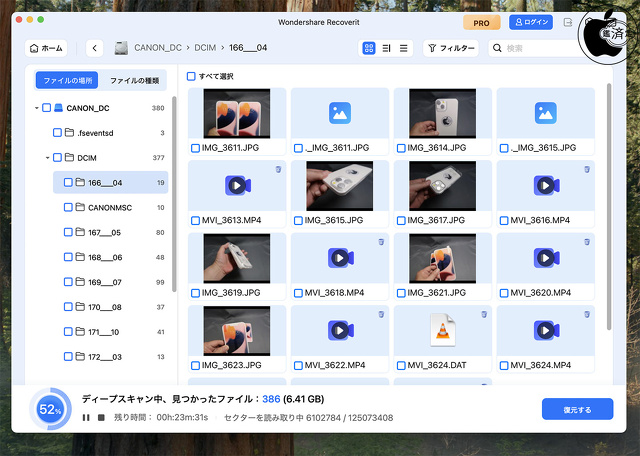
Task: Select the ファイルの場所 tab
Action: click(x=67, y=80)
